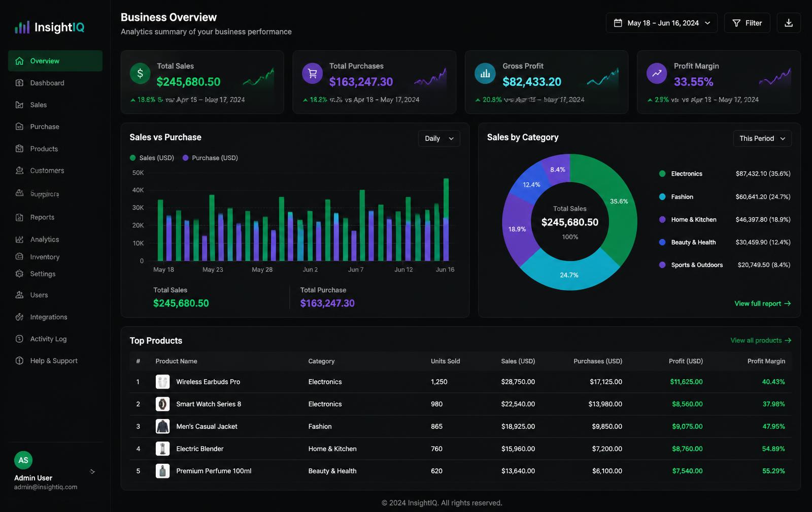Click the Overview home icon in sidebar
Screen dimensions: 812x512
[19, 61]
